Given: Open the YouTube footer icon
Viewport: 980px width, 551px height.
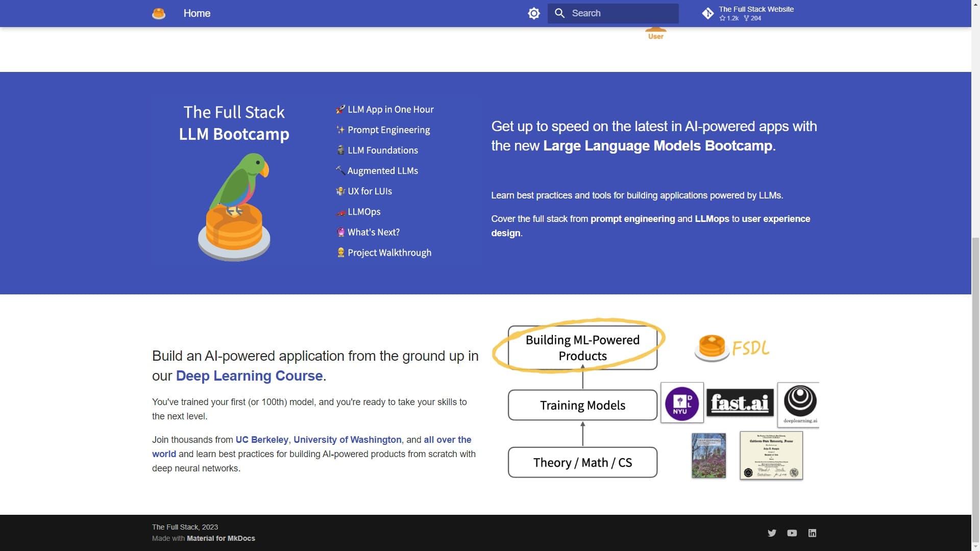Looking at the screenshot, I should (x=792, y=533).
